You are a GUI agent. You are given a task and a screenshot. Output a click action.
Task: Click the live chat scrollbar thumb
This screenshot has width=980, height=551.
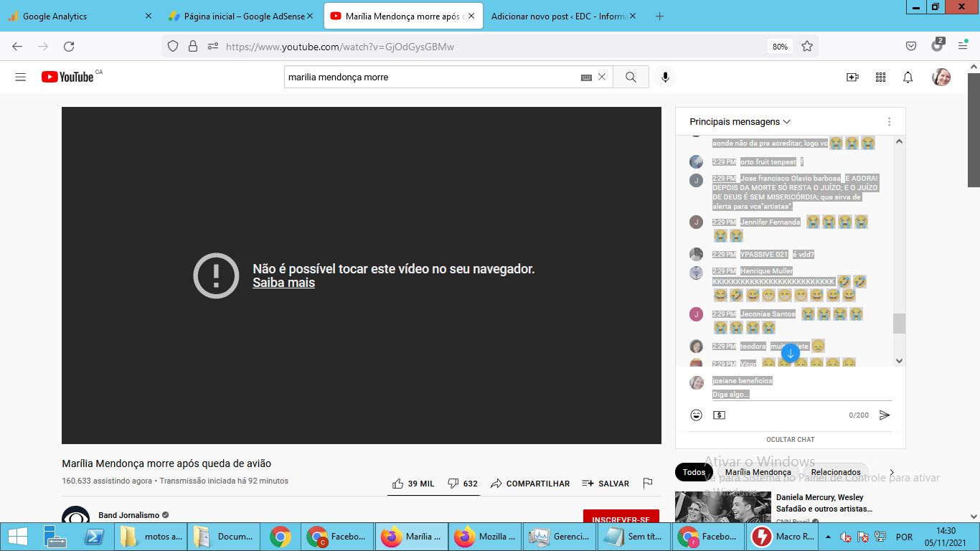899,323
